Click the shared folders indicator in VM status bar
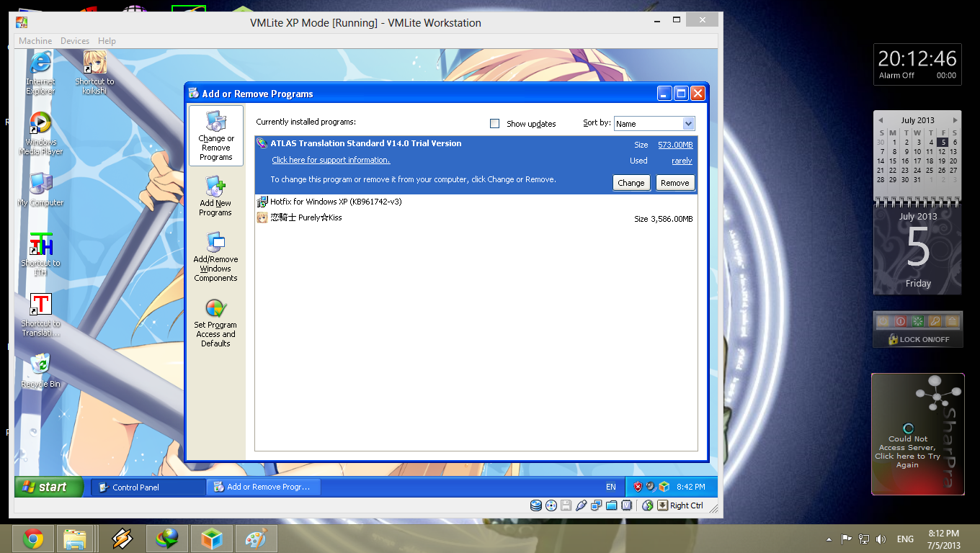Viewport: 980px width, 553px height. pos(612,505)
